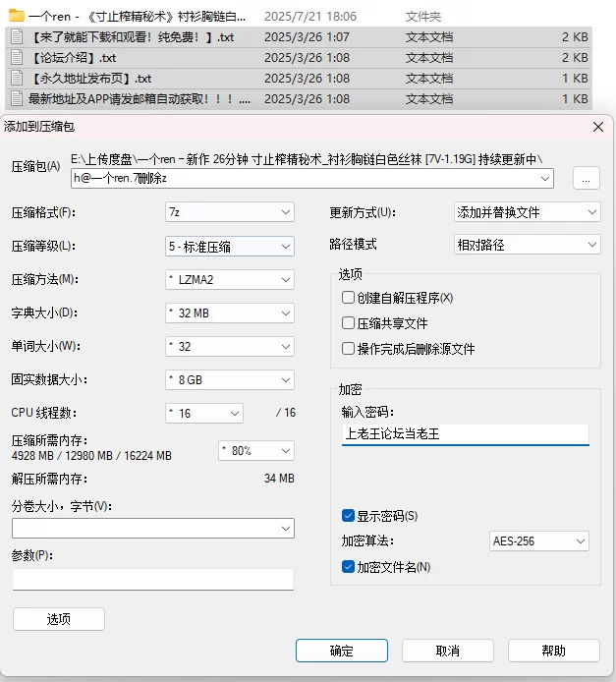Open the 加密算法 AES-256 dropdown
616x682 pixels.
click(539, 541)
